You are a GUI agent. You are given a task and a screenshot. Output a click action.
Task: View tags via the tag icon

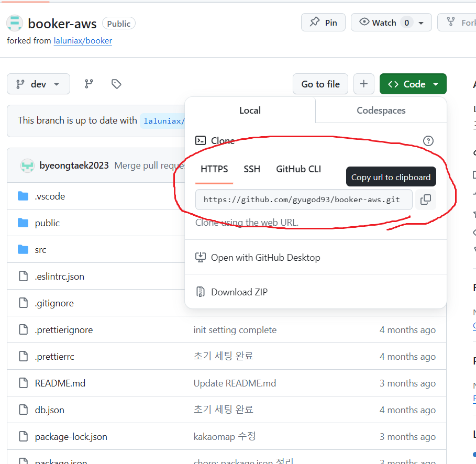tap(116, 84)
